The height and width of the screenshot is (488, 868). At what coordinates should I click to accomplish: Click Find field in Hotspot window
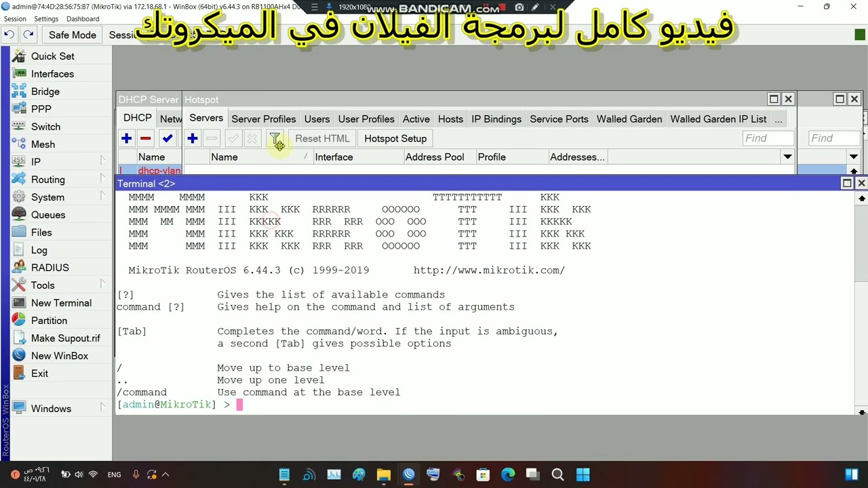coord(768,138)
